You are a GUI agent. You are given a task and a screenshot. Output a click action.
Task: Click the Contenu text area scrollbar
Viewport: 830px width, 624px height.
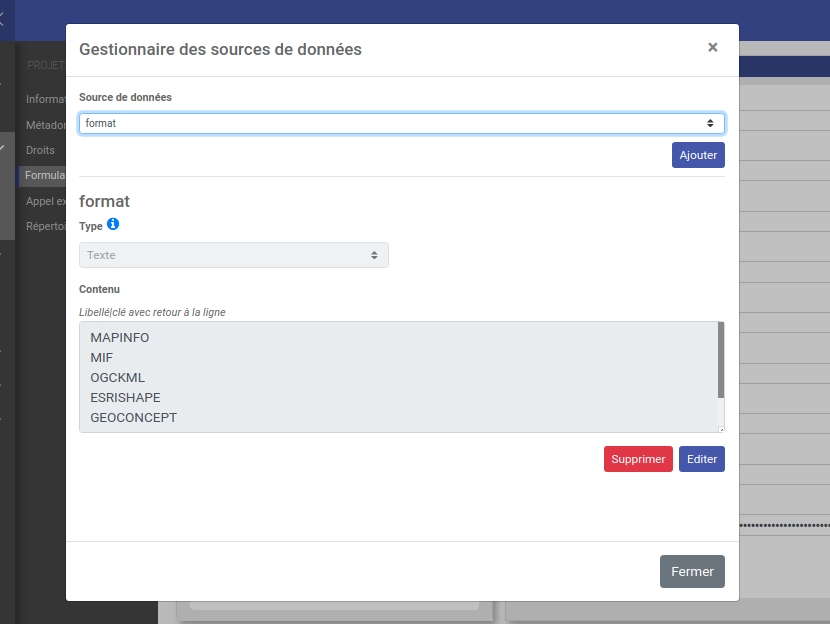[720, 360]
